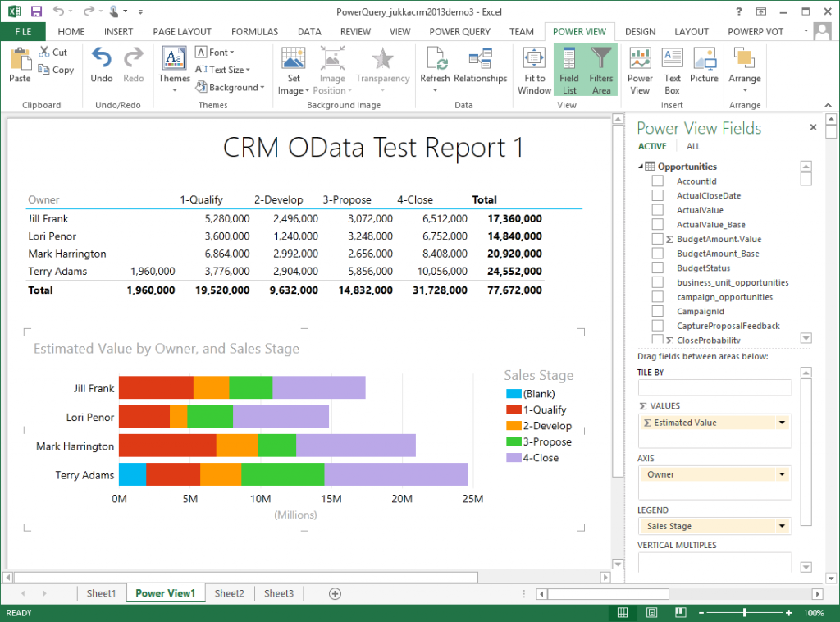Click the empty TILE BY field box
The width and height of the screenshot is (840, 622).
click(x=714, y=387)
